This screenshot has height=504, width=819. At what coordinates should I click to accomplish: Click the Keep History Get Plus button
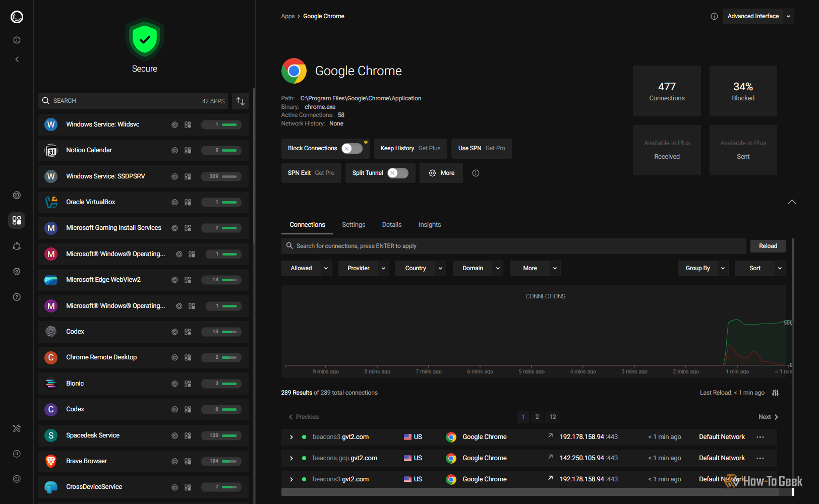[411, 148]
